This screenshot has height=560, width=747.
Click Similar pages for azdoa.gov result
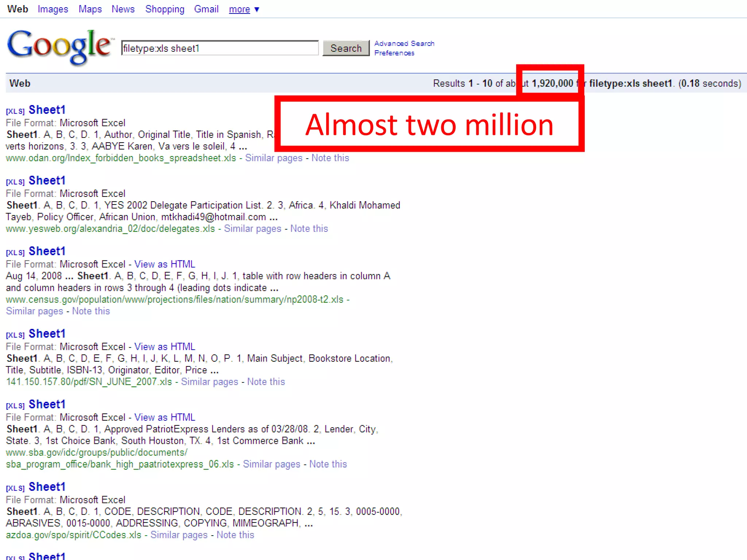click(179, 535)
